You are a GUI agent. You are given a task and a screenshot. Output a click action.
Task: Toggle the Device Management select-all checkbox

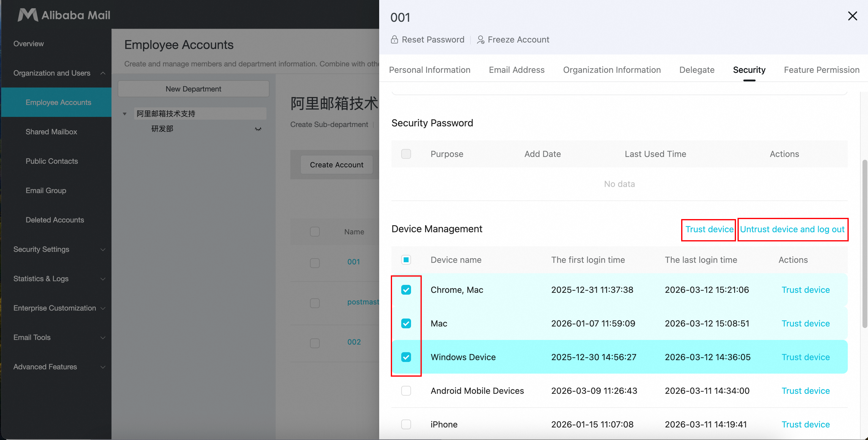[x=406, y=259]
